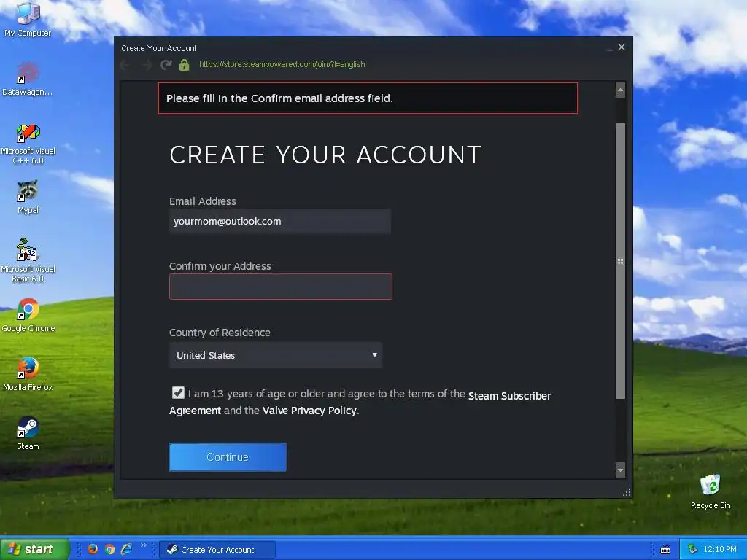Expand the quick launch overflow chevron
Screen dimensions: 747x560
click(x=144, y=545)
